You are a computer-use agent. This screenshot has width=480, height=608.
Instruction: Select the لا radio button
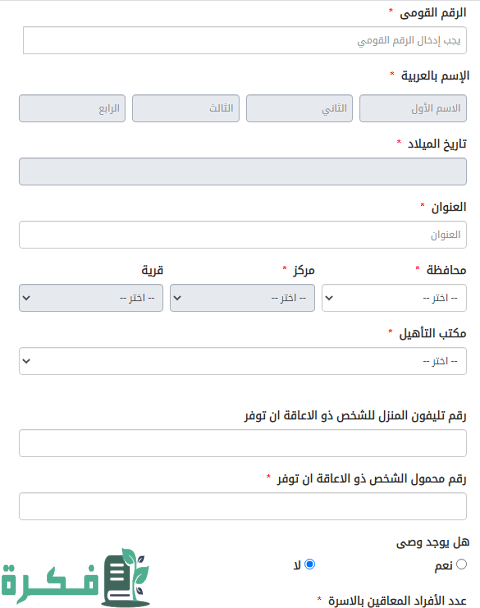click(309, 564)
